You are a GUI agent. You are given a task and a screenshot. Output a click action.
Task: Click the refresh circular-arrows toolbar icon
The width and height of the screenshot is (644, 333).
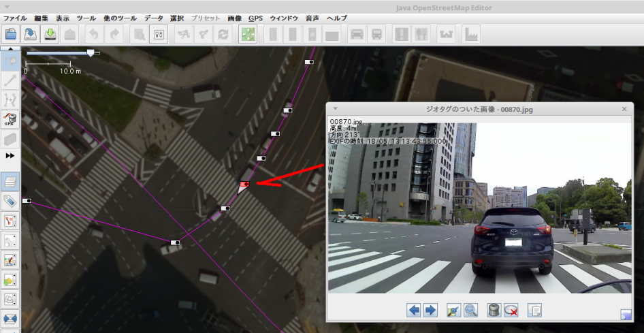(223, 34)
